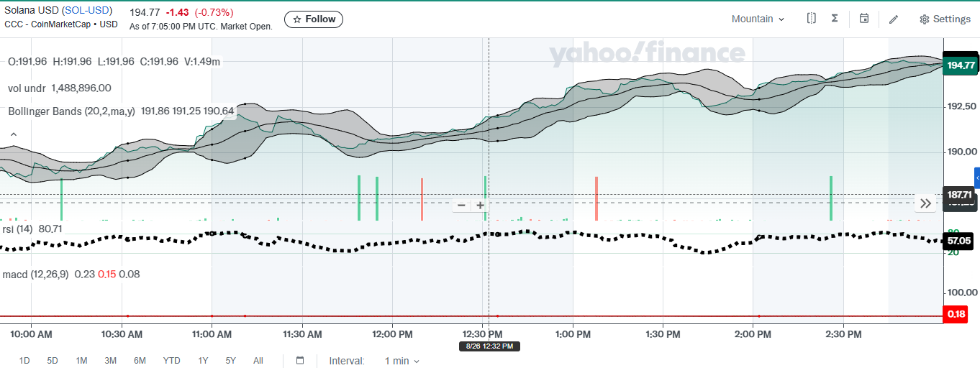Viewport: 980px width, 373px height.
Task: Select the 1M range
Action: 81,361
